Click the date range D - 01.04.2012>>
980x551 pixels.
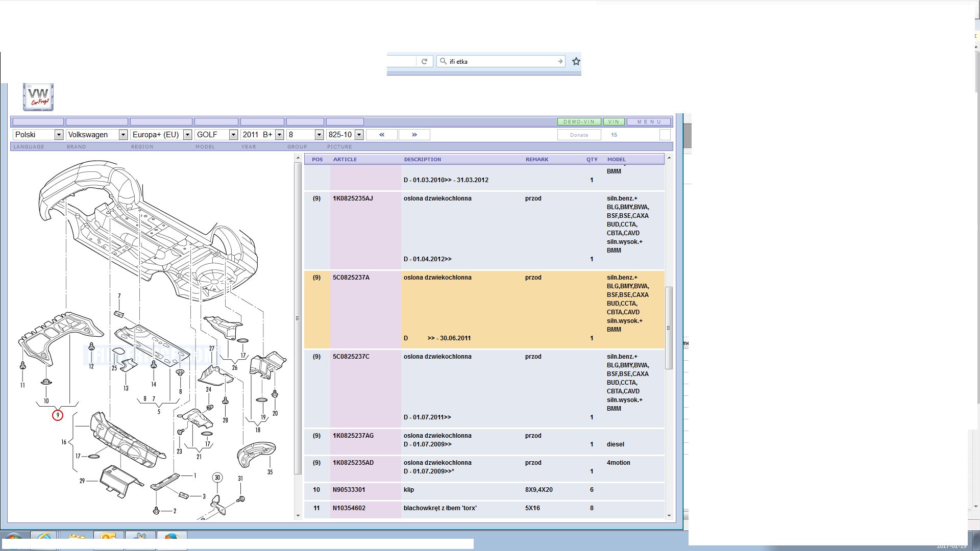pos(428,259)
